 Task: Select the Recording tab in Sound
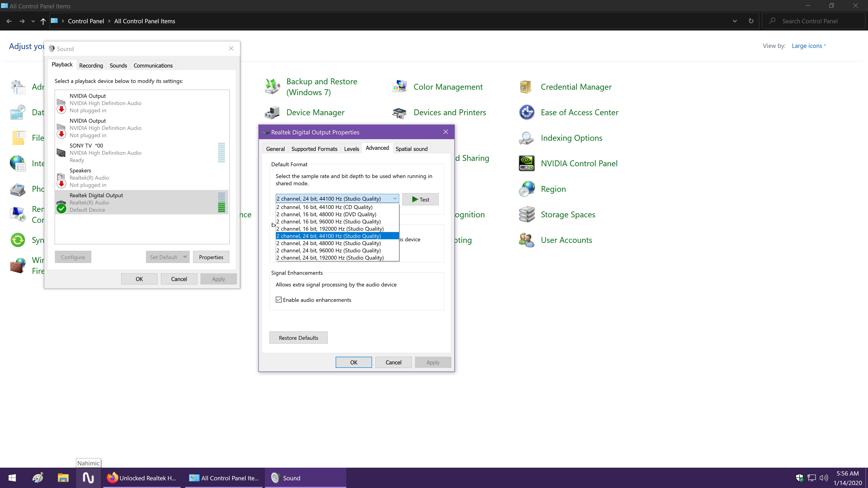[91, 65]
